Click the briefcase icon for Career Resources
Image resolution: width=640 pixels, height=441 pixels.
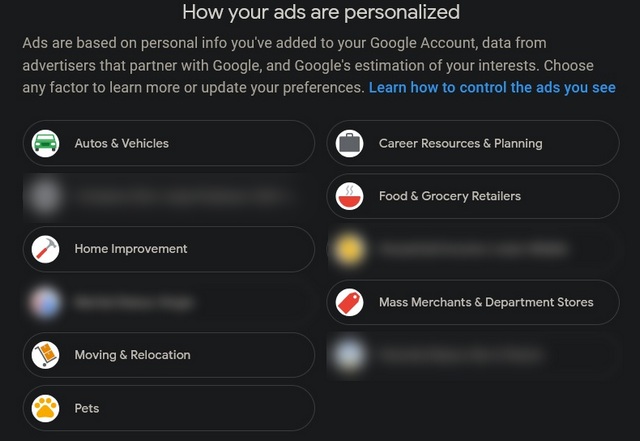[349, 143]
